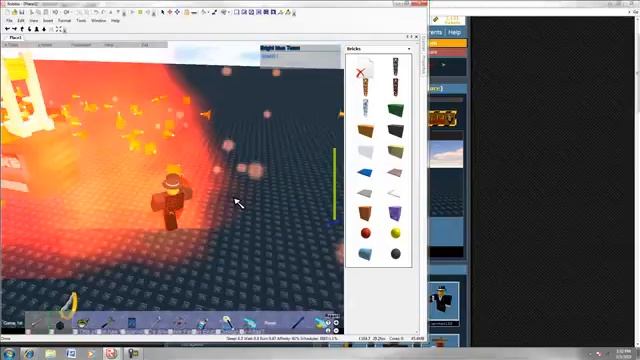Image resolution: width=640 pixels, height=360 pixels.
Task: Select the cyan blaster gear in hotbar
Action: coord(249,323)
